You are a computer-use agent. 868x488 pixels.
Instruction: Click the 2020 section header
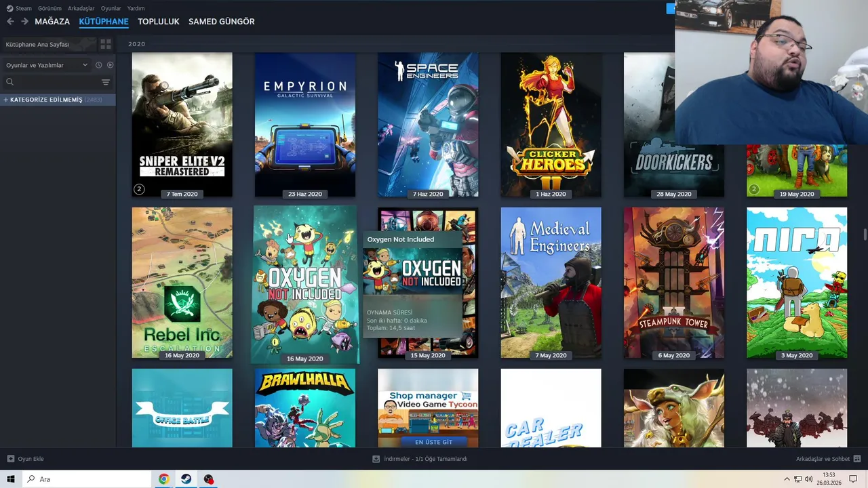click(137, 44)
